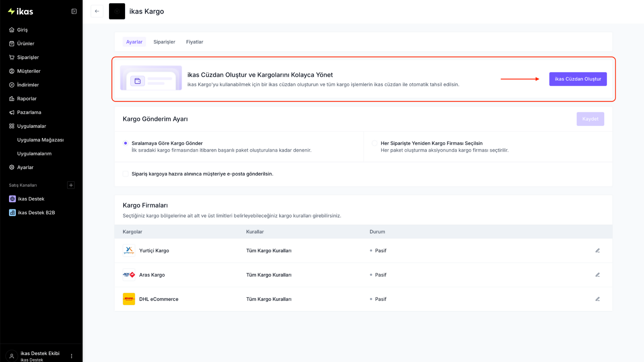Screen dimensions: 644x362
Task: Select Her Siparişte Yeniden Kargo Firması Seçilsin
Action: pos(374,143)
